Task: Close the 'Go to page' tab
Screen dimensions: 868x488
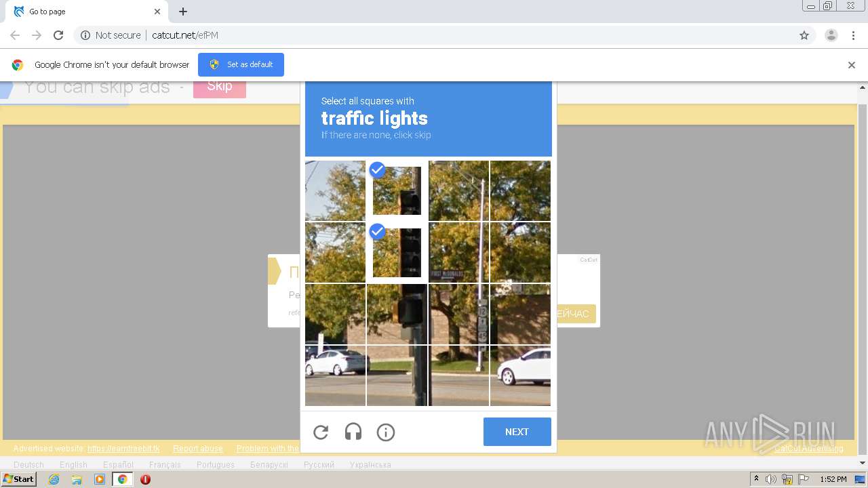Action: click(x=157, y=12)
